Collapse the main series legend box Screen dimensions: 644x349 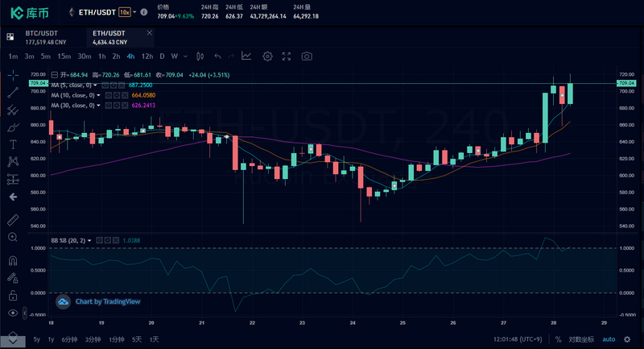coord(54,75)
